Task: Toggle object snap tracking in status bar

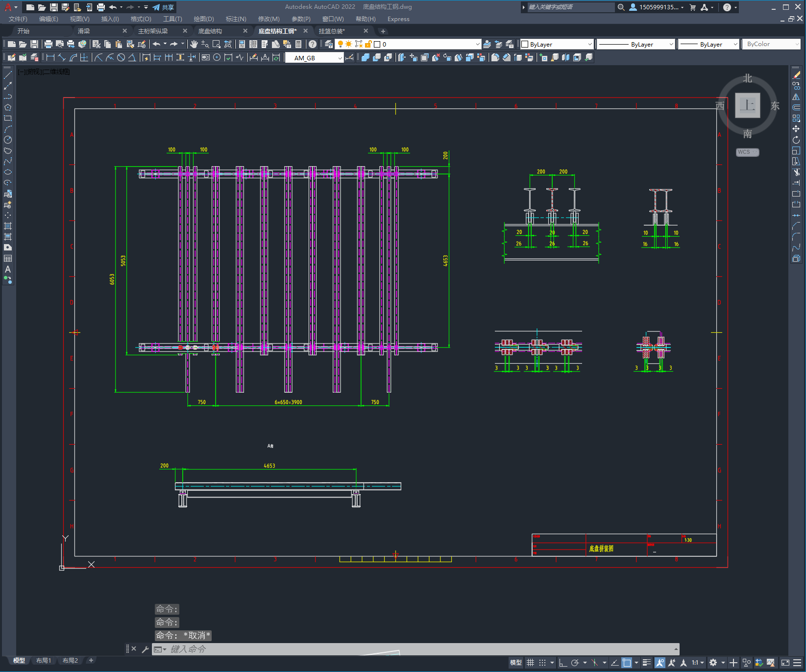Action: [614, 663]
